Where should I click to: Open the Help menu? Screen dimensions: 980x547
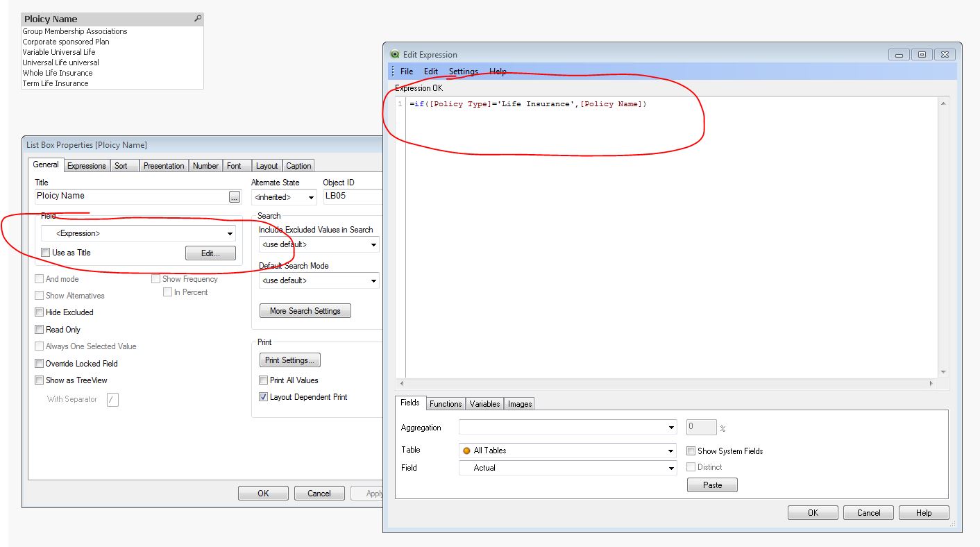coord(498,71)
